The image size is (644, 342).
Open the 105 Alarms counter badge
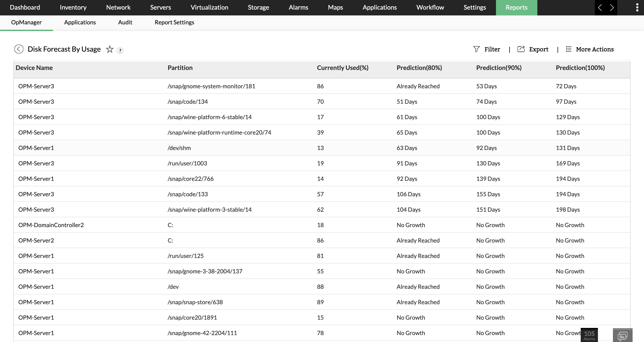(x=589, y=335)
